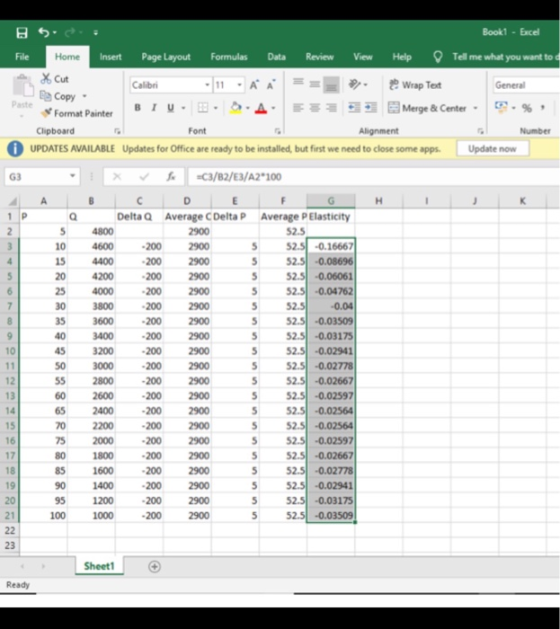Select Top Align icon
Viewport: 560px width, 629px height.
(298, 84)
